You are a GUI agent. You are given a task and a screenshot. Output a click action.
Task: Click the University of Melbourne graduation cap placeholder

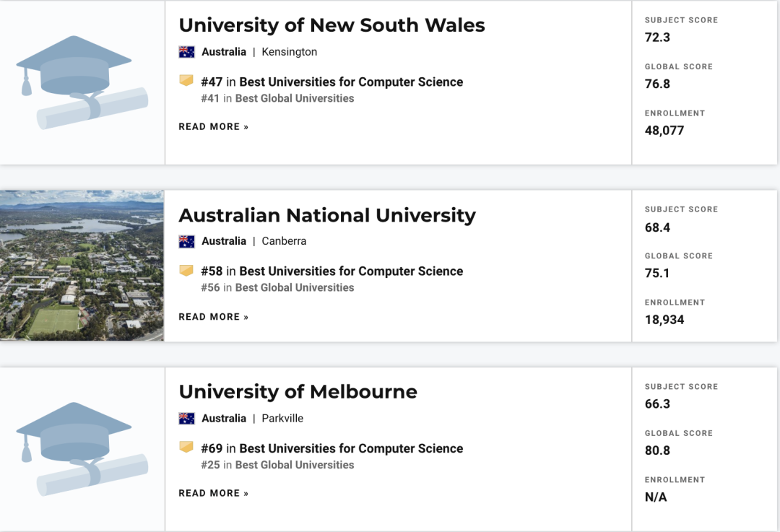(82, 449)
